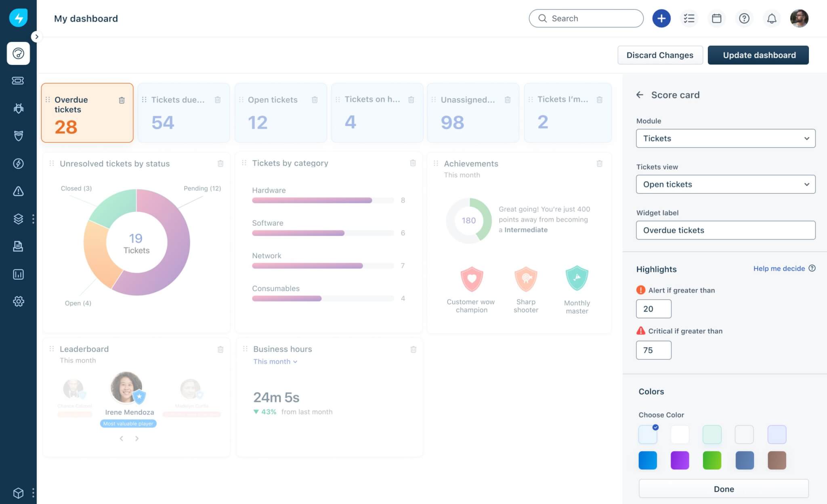Open admin settings gear in sidebar
The height and width of the screenshot is (504, 827).
click(x=18, y=301)
